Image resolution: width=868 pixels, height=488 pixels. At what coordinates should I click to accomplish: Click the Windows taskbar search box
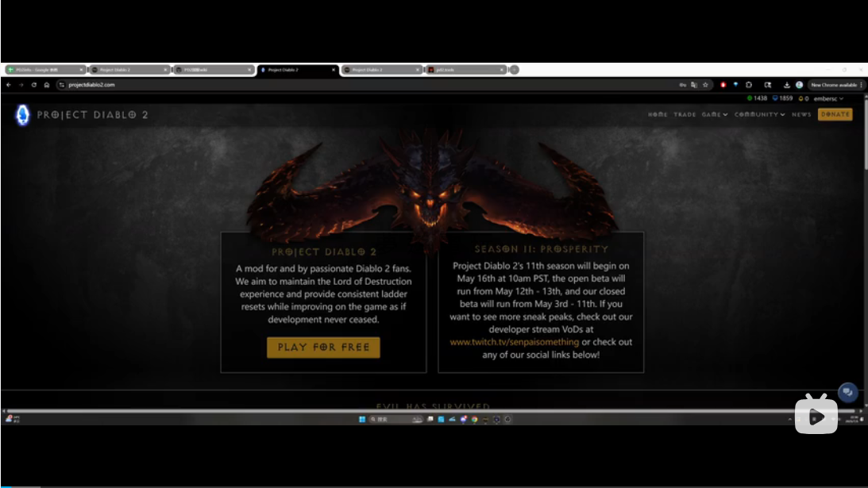(x=395, y=420)
